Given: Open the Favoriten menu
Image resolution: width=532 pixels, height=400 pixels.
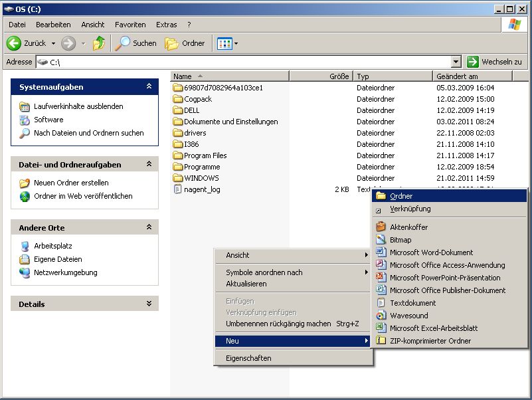Looking at the screenshot, I should coord(130,25).
